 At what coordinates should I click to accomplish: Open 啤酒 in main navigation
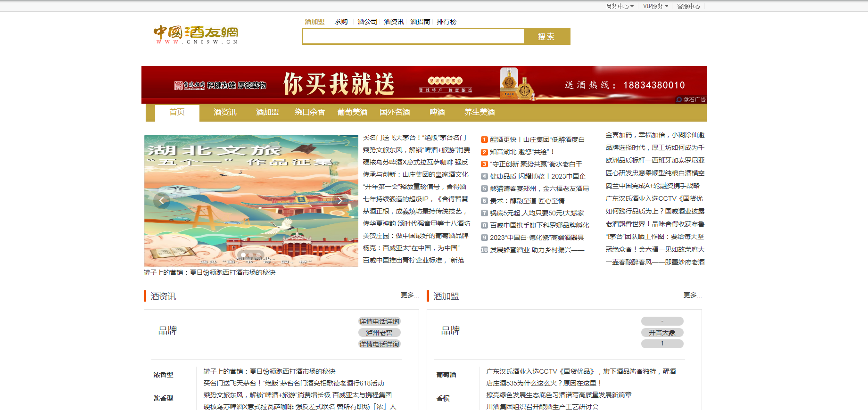pyautogui.click(x=437, y=112)
